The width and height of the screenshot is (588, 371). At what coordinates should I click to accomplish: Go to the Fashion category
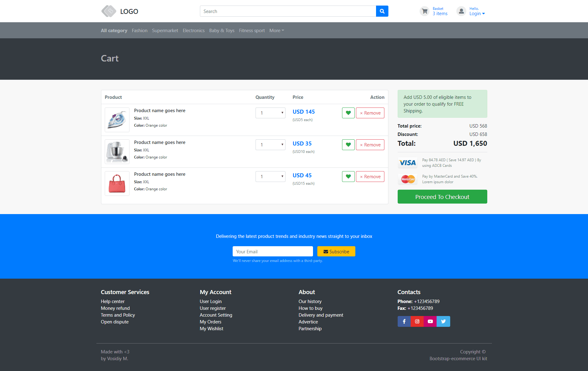139,30
